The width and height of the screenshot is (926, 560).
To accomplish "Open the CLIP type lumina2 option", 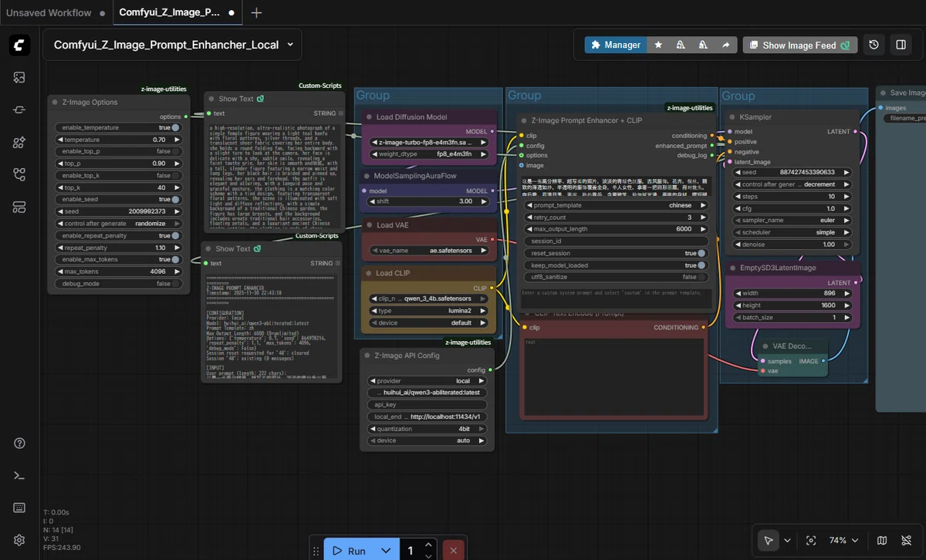I will point(428,311).
